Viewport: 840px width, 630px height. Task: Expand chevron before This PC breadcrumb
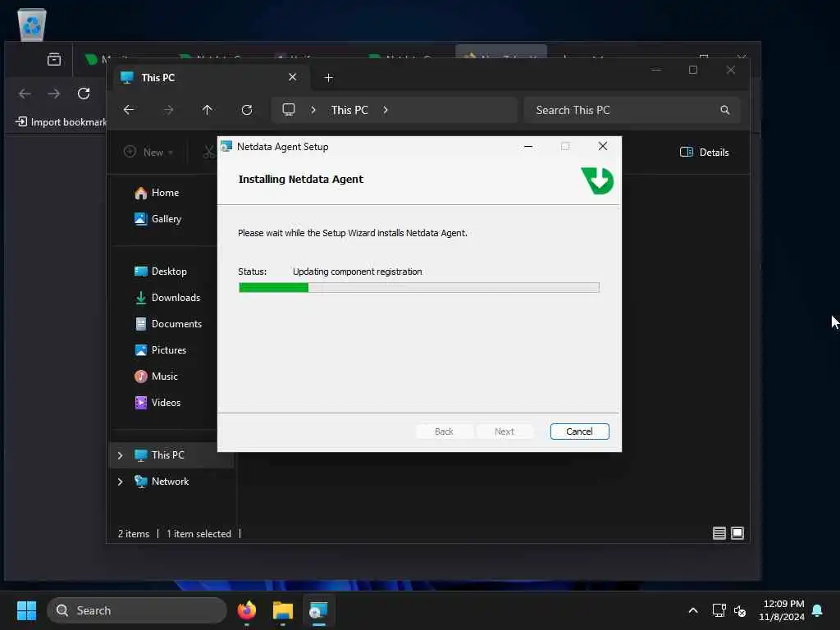click(313, 110)
